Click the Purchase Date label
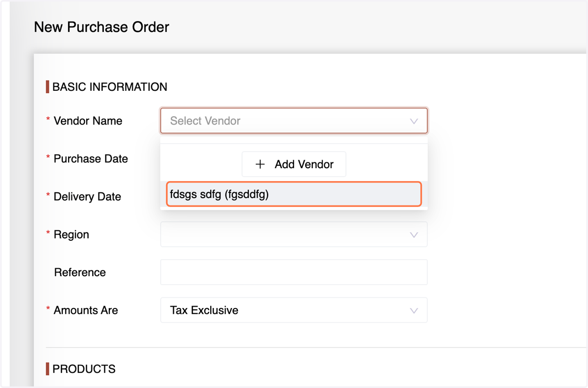 coord(91,159)
